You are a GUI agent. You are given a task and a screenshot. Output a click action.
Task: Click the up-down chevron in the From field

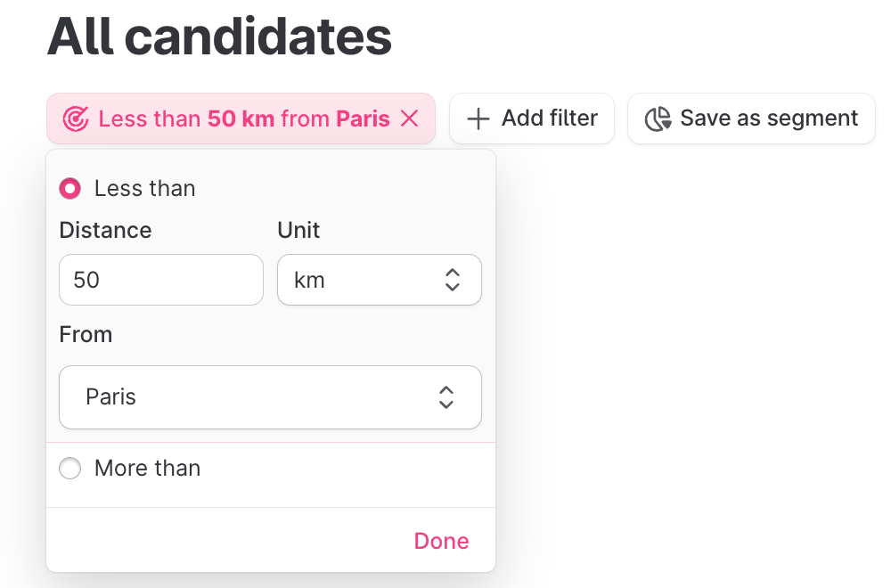pos(446,397)
